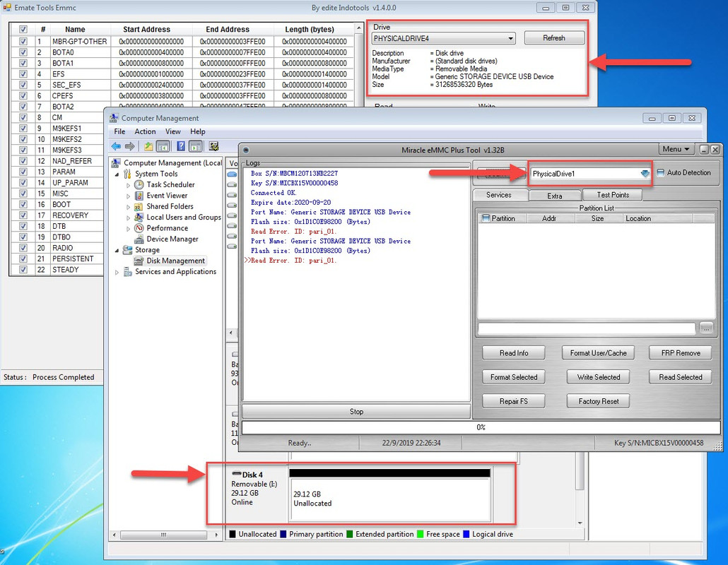Click the Local Users and Groups icon
This screenshot has height=565, width=728.
[x=139, y=217]
